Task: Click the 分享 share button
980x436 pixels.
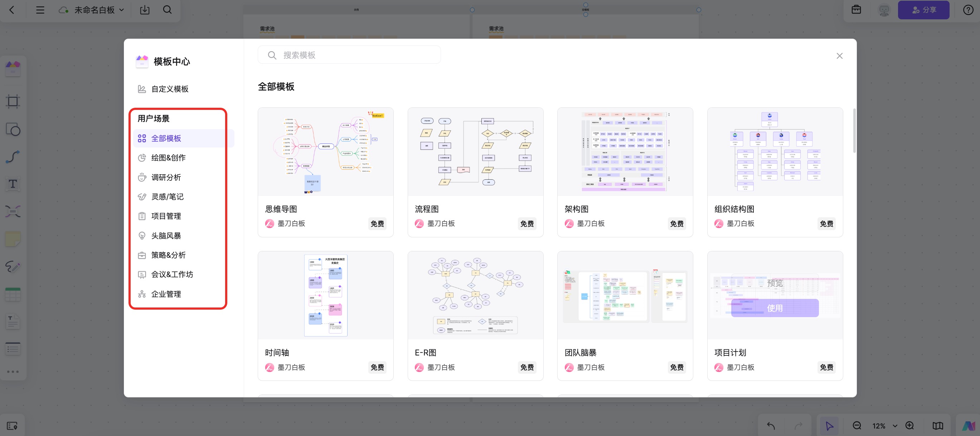Action: click(x=923, y=10)
